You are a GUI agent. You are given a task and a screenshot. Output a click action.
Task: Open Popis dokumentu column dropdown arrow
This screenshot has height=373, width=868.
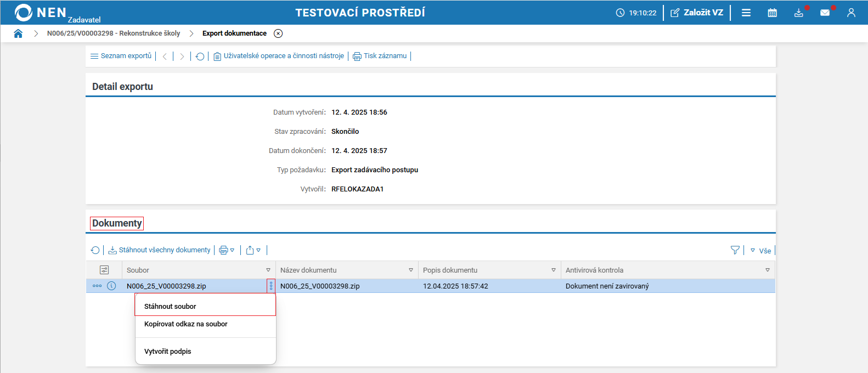coord(554,270)
